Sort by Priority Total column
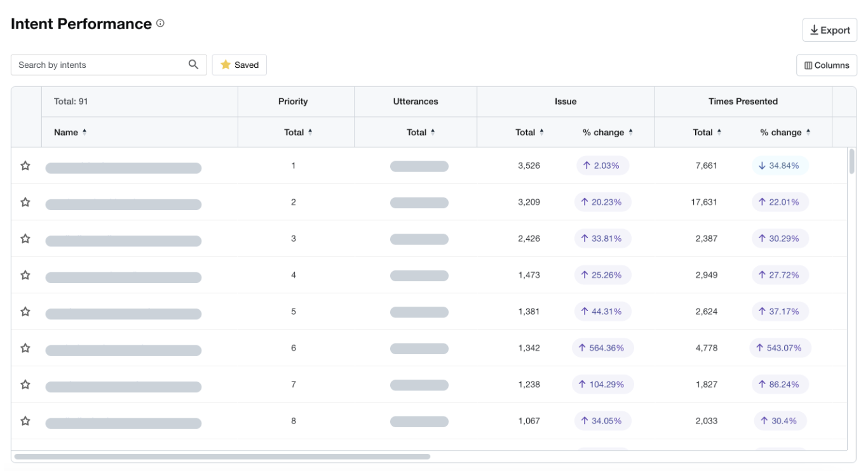Screen dimensions: 868x471 (x=310, y=132)
